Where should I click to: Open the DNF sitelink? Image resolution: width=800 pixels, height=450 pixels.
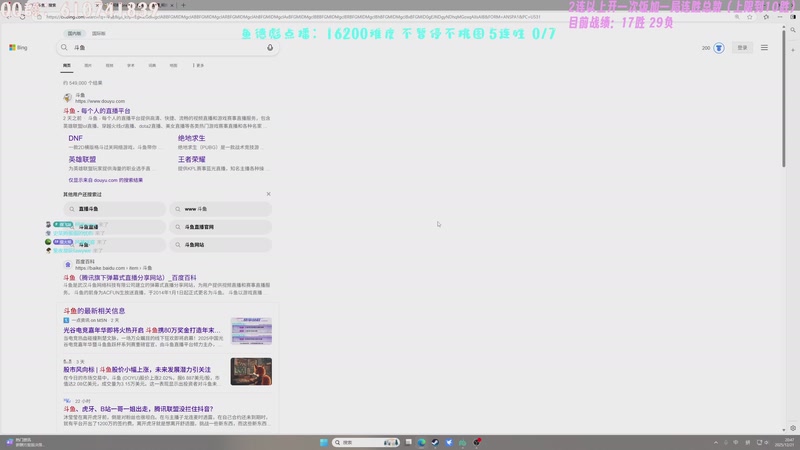76,138
